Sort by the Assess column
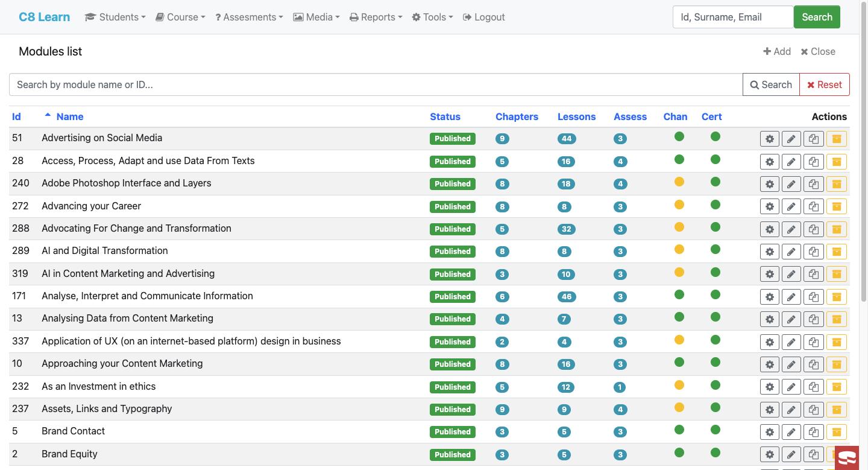The width and height of the screenshot is (868, 470). pyautogui.click(x=630, y=116)
